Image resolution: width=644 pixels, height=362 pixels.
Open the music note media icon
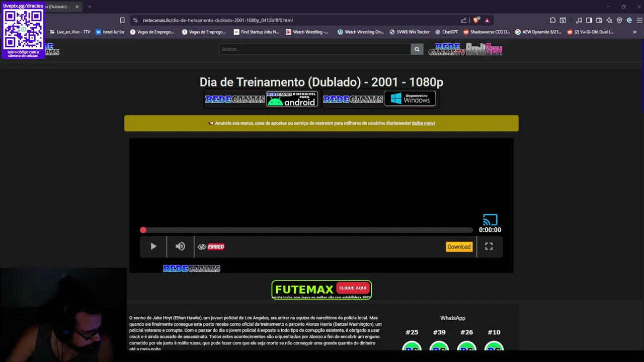[x=579, y=20]
